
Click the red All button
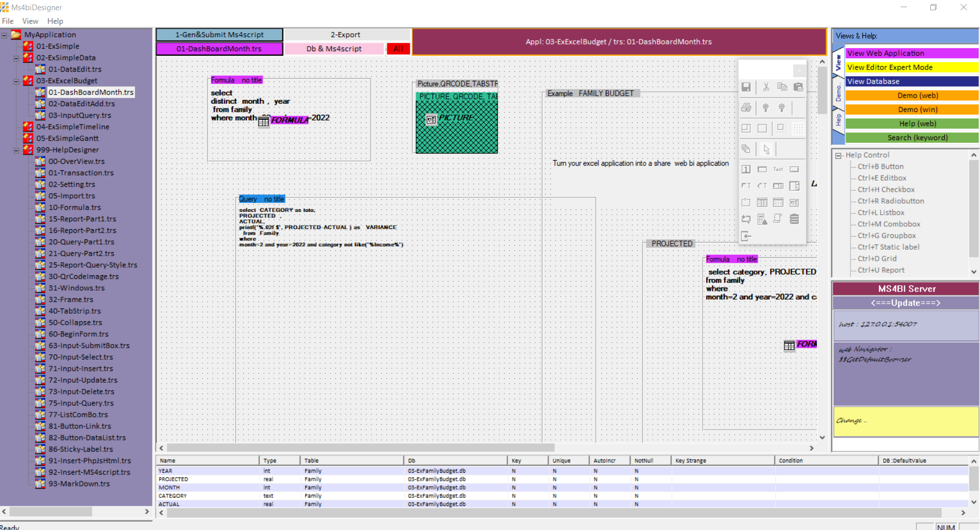(398, 49)
